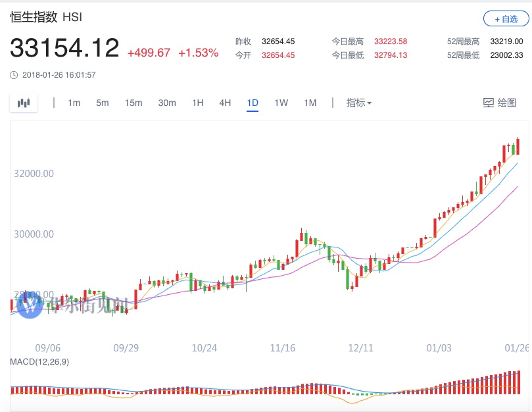Click the 32000.00 price axis label
Screen dimensions: 532x412
(34, 174)
